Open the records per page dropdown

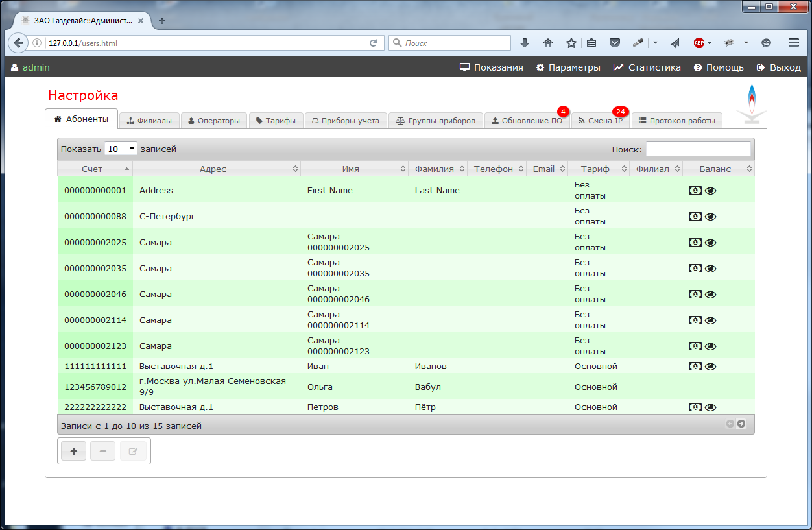click(x=121, y=149)
